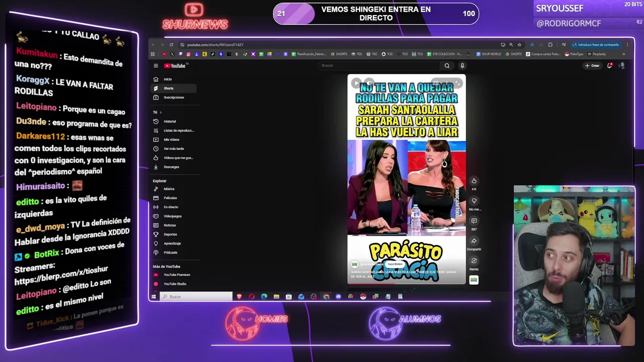Show more bookmarks via overflow chevron

pyautogui.click(x=623, y=54)
